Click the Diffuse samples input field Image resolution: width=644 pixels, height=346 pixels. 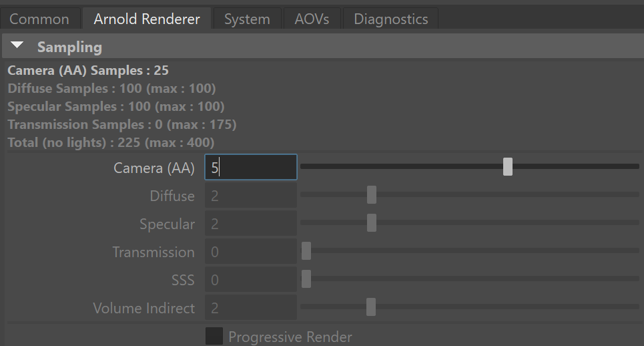[x=250, y=196]
